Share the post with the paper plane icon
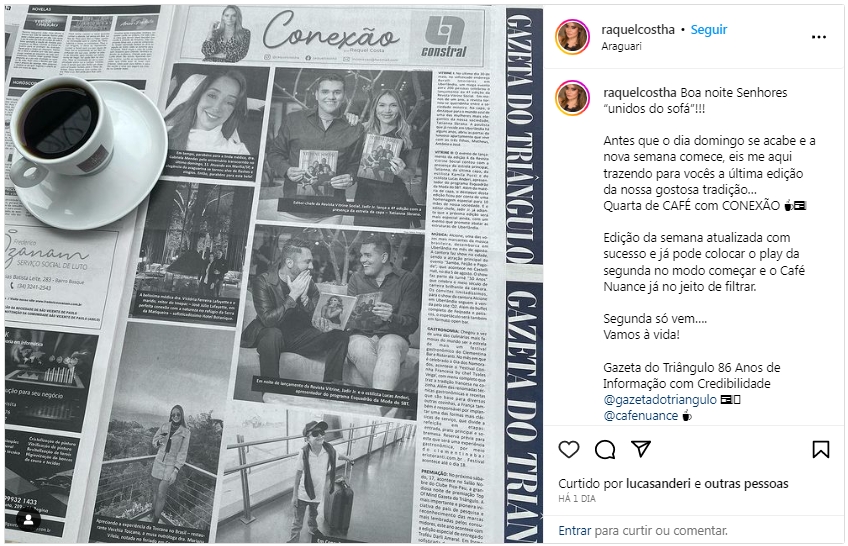This screenshot has width=848, height=546. pos(641,449)
